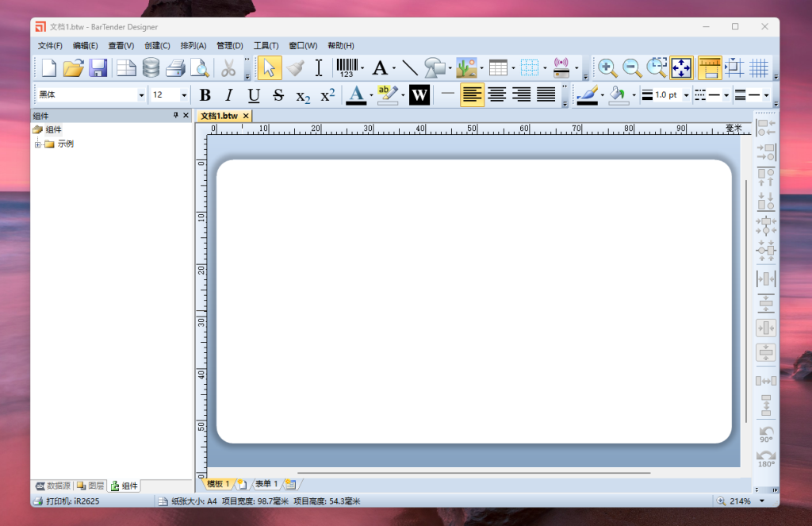This screenshot has height=526, width=812.
Task: Open the font name dropdown
Action: tap(141, 95)
